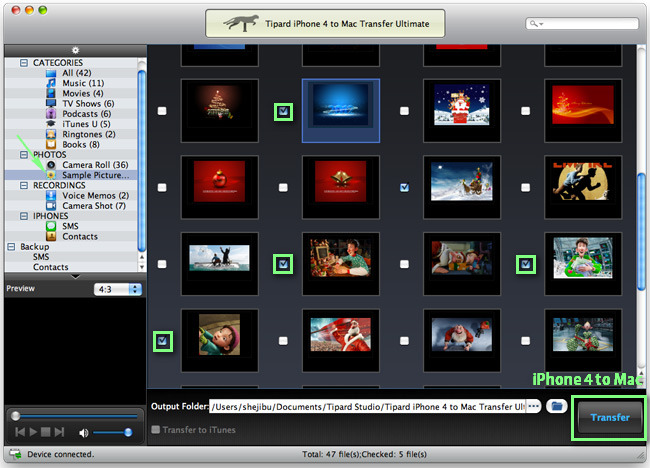Click the Ringtones bell icon
This screenshot has height=468, width=650.
(51, 134)
